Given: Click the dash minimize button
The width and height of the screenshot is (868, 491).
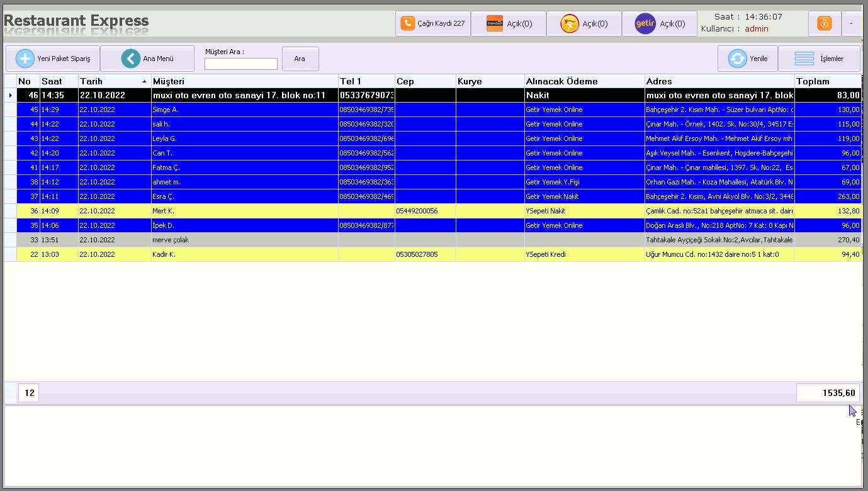Looking at the screenshot, I should click(x=851, y=24).
